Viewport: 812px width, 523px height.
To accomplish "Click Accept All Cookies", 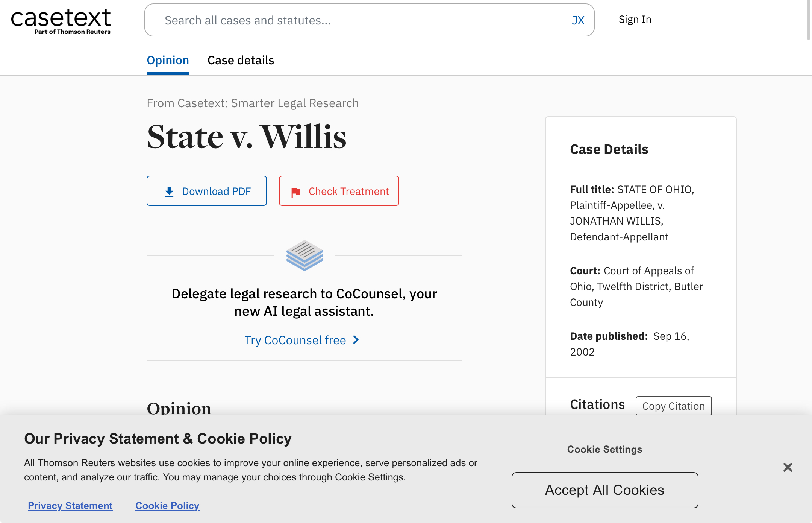I will coord(605,490).
